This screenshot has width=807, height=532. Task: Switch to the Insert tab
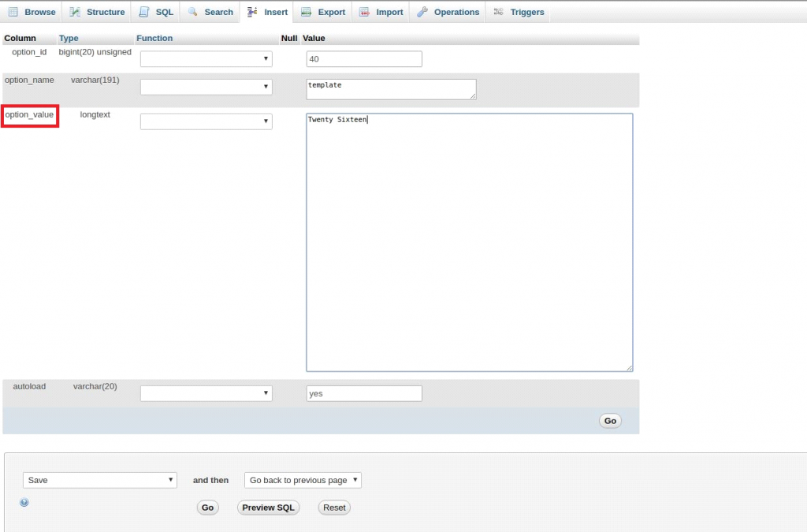coord(267,12)
